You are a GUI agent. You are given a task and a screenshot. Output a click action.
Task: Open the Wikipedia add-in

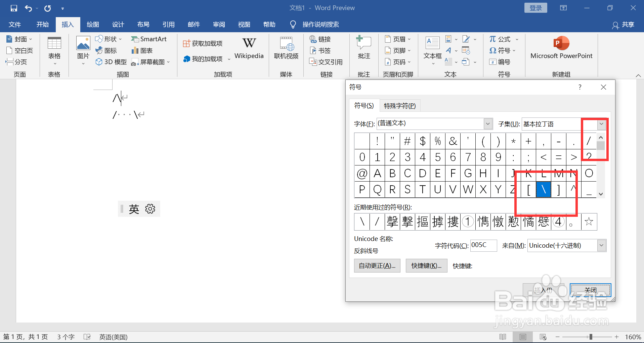(x=249, y=49)
